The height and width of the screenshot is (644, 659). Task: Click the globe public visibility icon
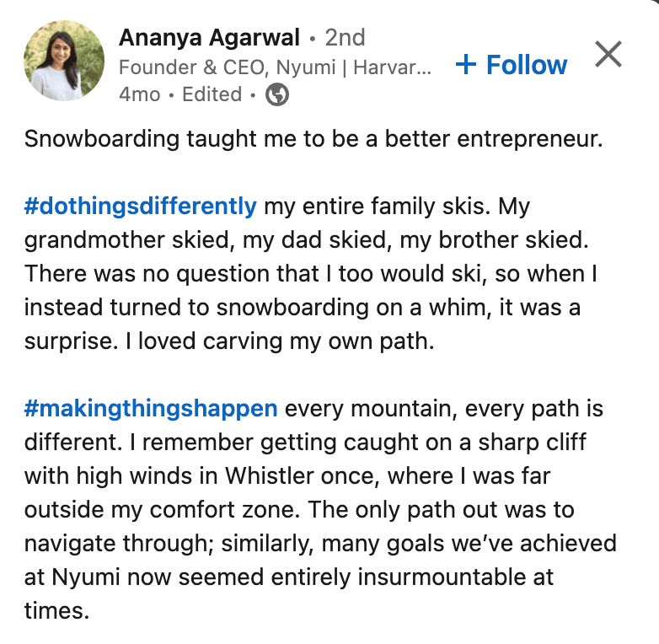277,95
